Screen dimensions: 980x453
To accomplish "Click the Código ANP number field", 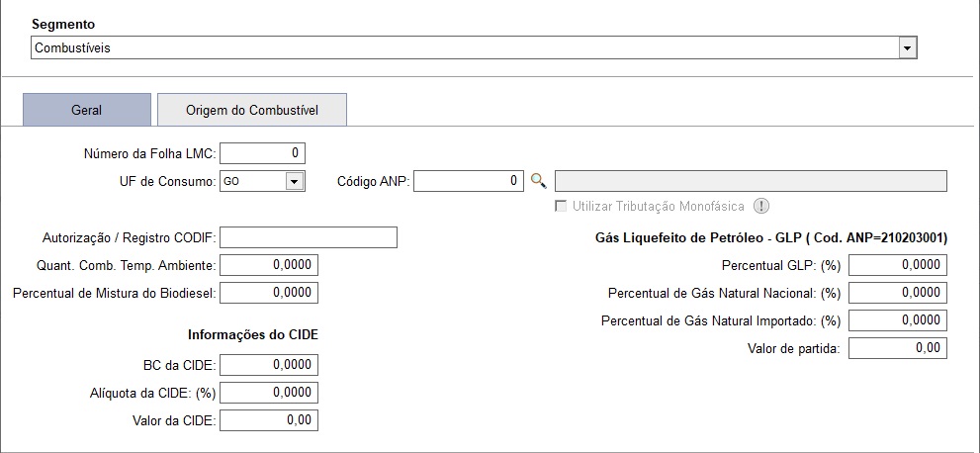I will (x=469, y=181).
